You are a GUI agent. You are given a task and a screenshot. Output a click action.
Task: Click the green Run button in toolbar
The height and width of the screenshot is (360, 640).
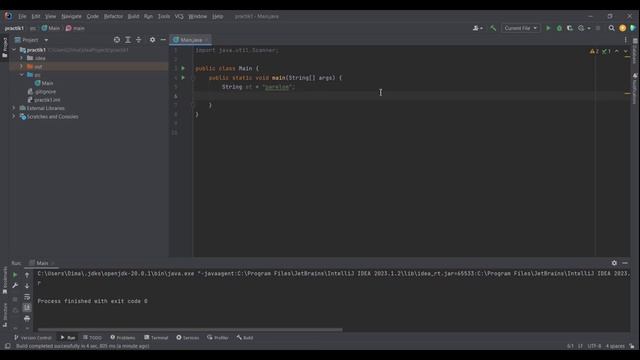tap(548, 28)
